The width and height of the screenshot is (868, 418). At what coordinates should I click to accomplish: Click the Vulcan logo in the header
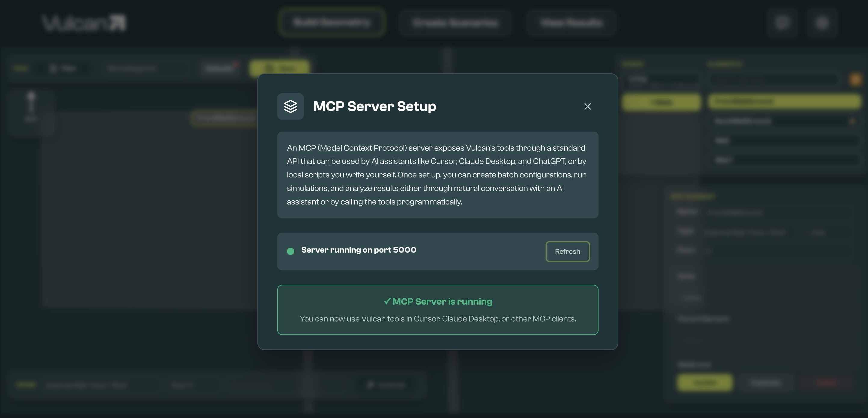pyautogui.click(x=84, y=23)
